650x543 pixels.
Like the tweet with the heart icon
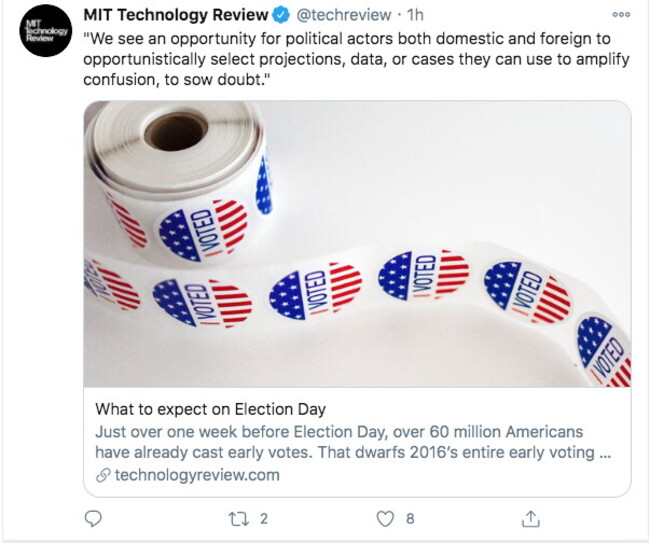[x=385, y=518]
